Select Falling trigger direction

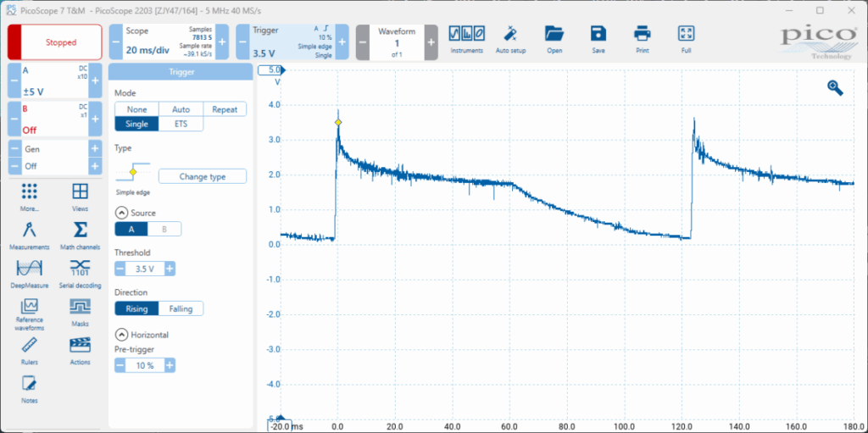tap(181, 308)
